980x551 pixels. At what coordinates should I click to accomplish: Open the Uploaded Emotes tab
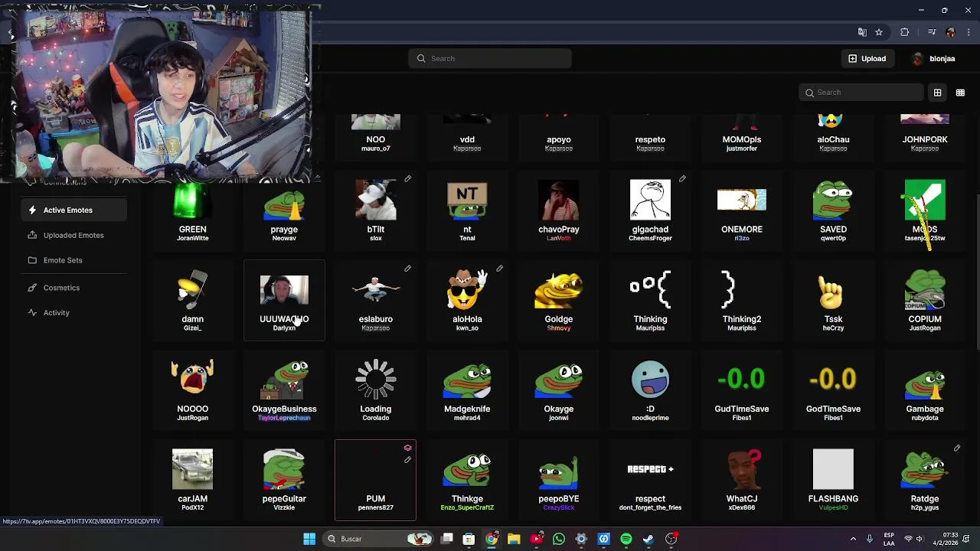[74, 235]
